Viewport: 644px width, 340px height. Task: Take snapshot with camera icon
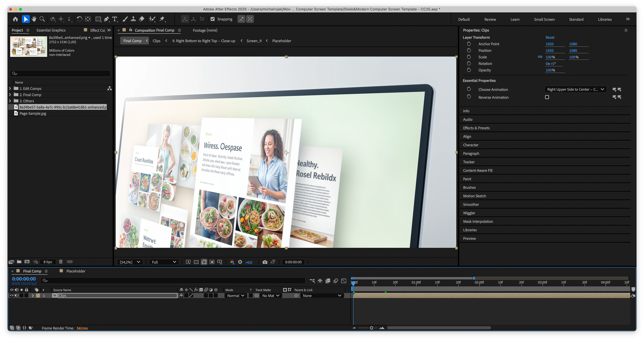(x=265, y=262)
